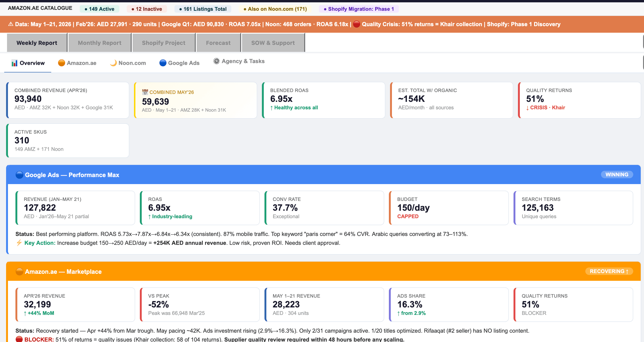Select the top Quality Returns CRISIS · Khair card
This screenshot has width=644, height=342.
point(579,100)
